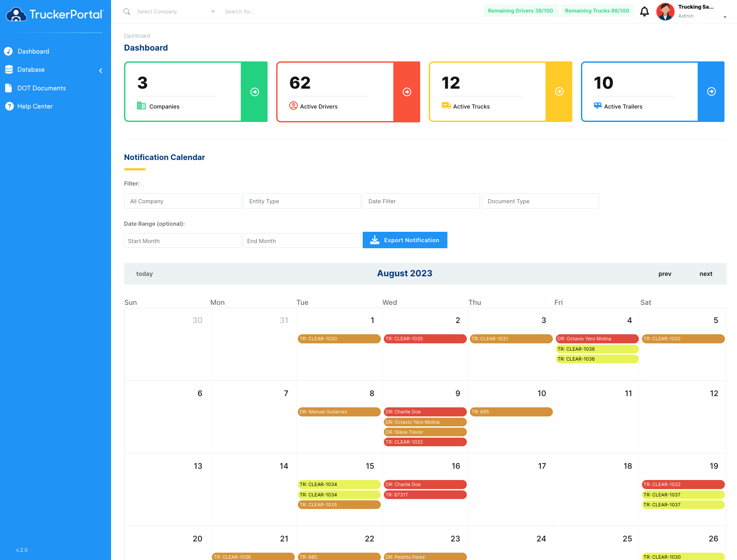Image resolution: width=737 pixels, height=560 pixels.
Task: Open the Entity Type filter dropdown
Action: (x=302, y=201)
